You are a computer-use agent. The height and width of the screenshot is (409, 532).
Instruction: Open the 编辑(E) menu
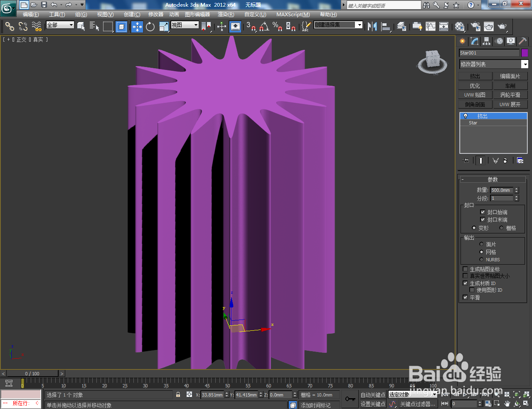point(31,15)
